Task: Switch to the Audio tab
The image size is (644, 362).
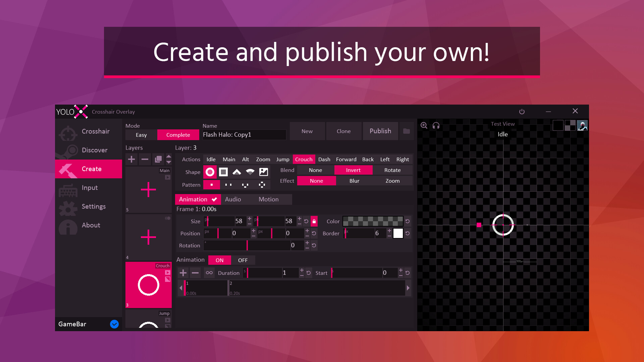Action: (x=233, y=199)
